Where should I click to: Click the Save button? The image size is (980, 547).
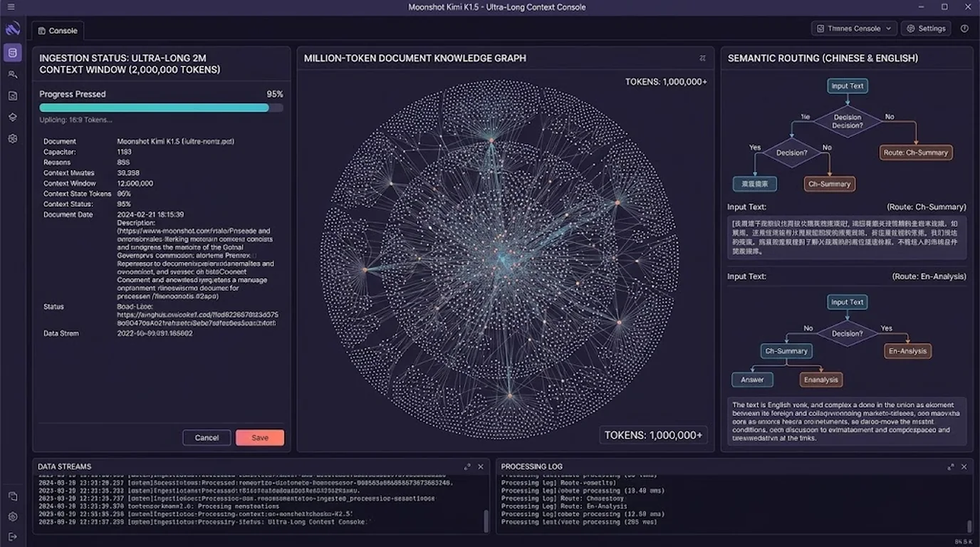[x=260, y=437]
